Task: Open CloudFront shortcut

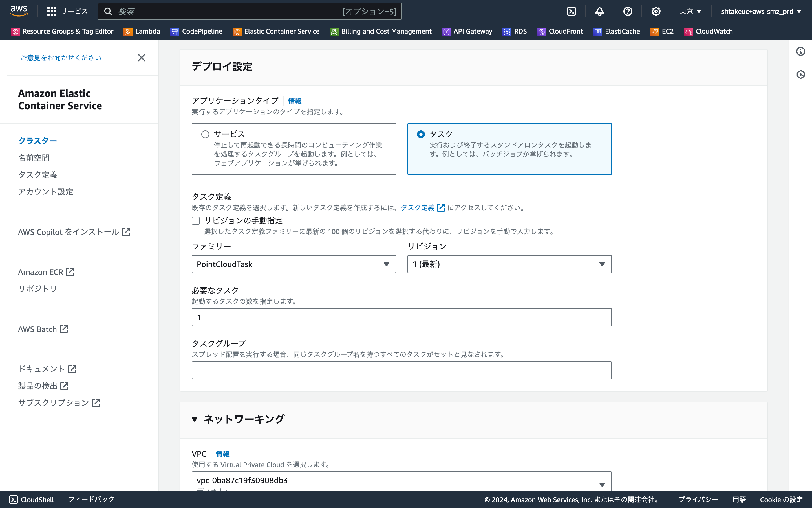Action: [560, 31]
